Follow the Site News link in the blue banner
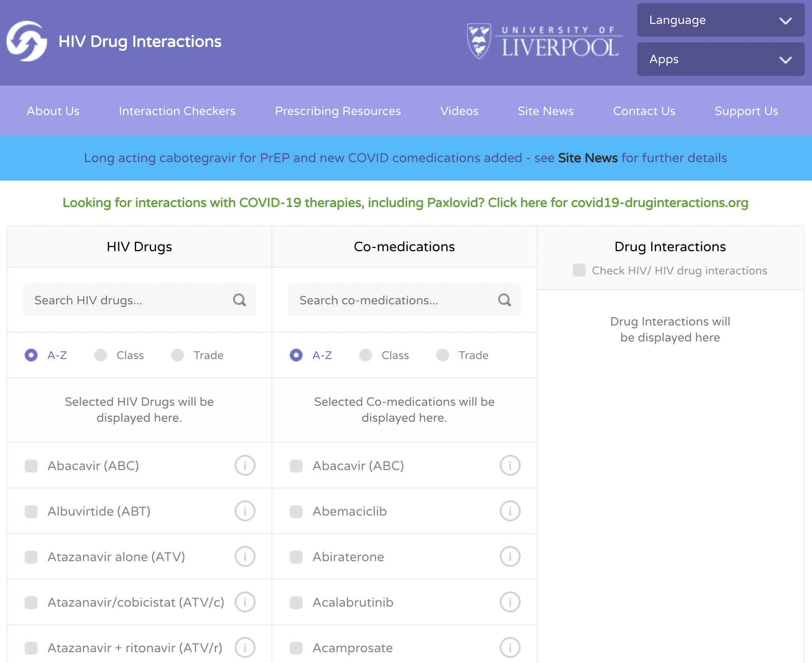Image resolution: width=812 pixels, height=663 pixels. (x=588, y=158)
